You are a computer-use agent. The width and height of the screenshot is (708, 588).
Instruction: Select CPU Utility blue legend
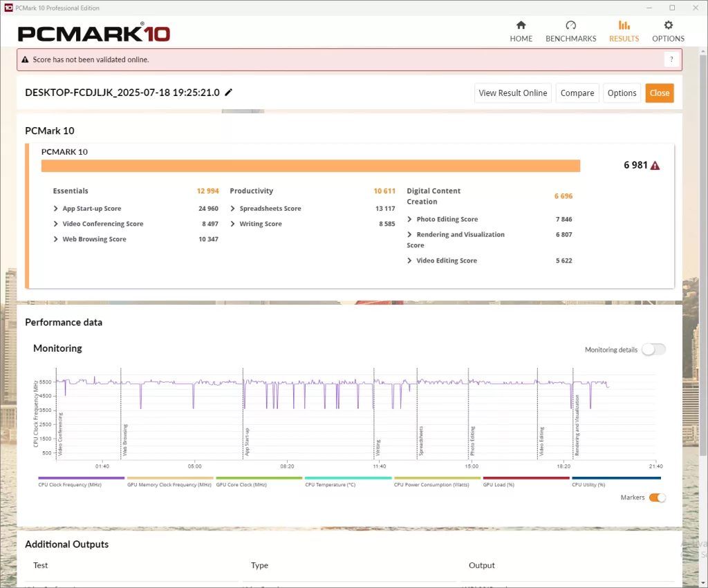[616, 482]
